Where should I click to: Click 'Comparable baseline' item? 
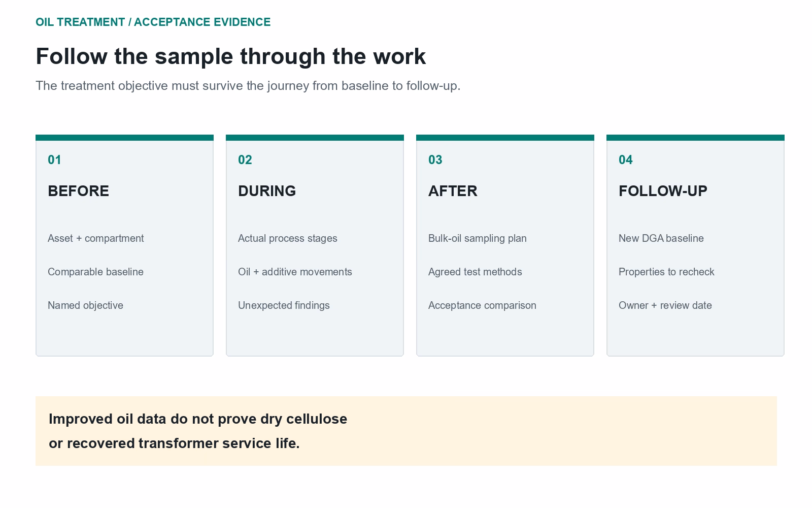(95, 272)
